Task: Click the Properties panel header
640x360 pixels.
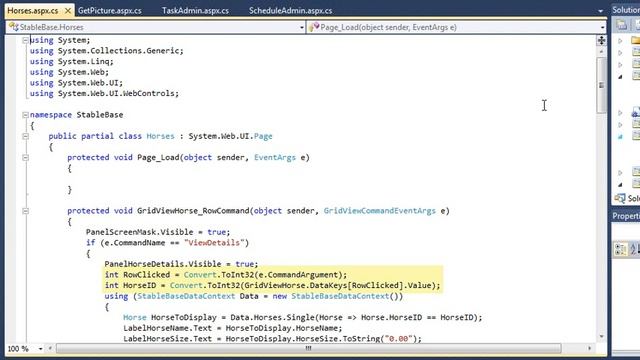Action: [x=626, y=216]
